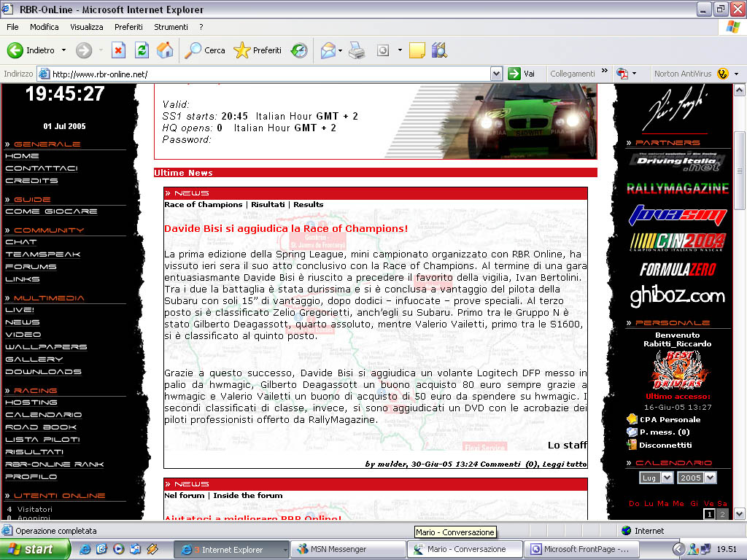Click Leggi tutto on first news

tap(565, 464)
